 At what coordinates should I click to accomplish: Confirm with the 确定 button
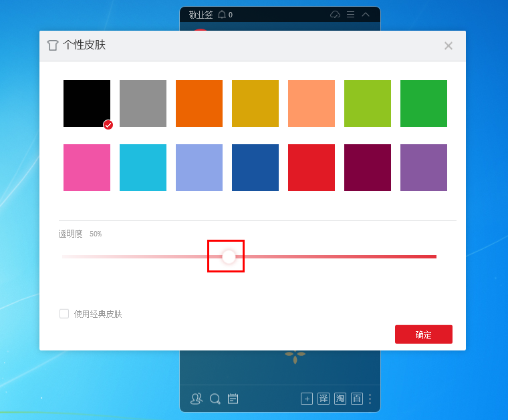click(x=424, y=335)
